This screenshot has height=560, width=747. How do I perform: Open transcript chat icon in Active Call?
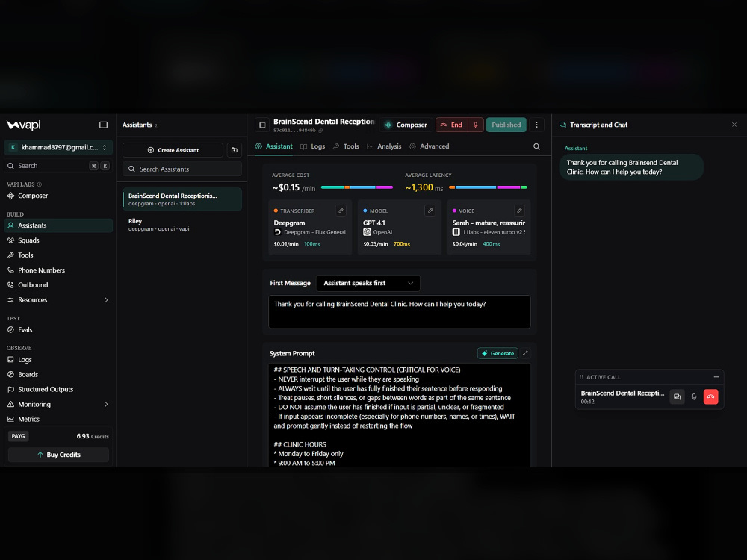coord(677,396)
